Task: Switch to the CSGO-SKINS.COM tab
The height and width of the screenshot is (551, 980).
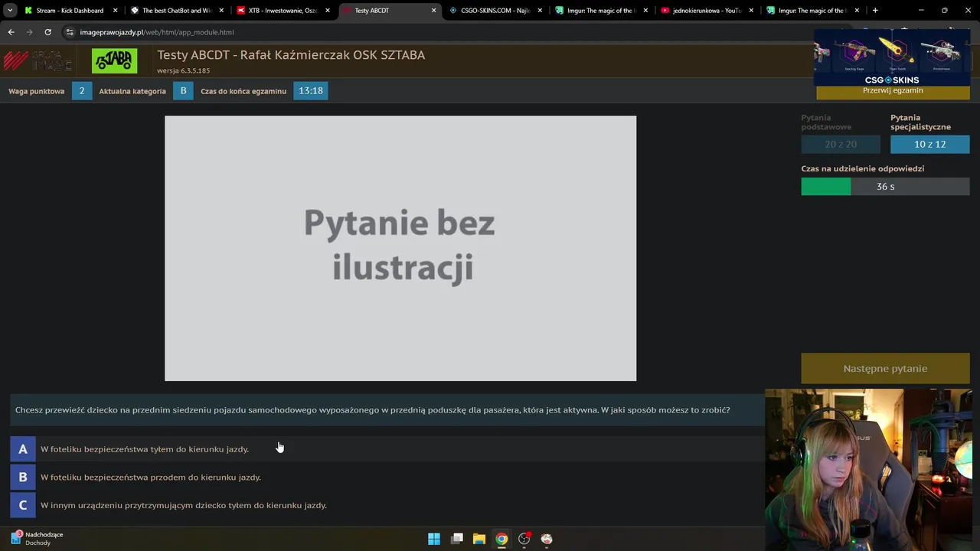Action: (495, 11)
